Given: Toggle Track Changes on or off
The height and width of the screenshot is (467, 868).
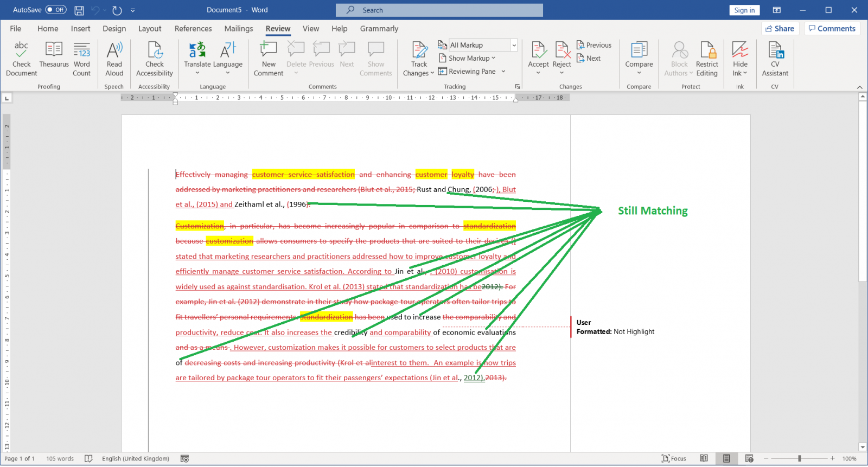Looking at the screenshot, I should (419, 50).
